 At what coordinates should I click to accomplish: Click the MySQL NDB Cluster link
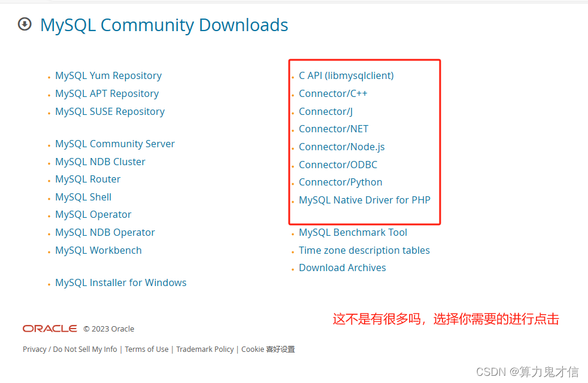coord(100,162)
